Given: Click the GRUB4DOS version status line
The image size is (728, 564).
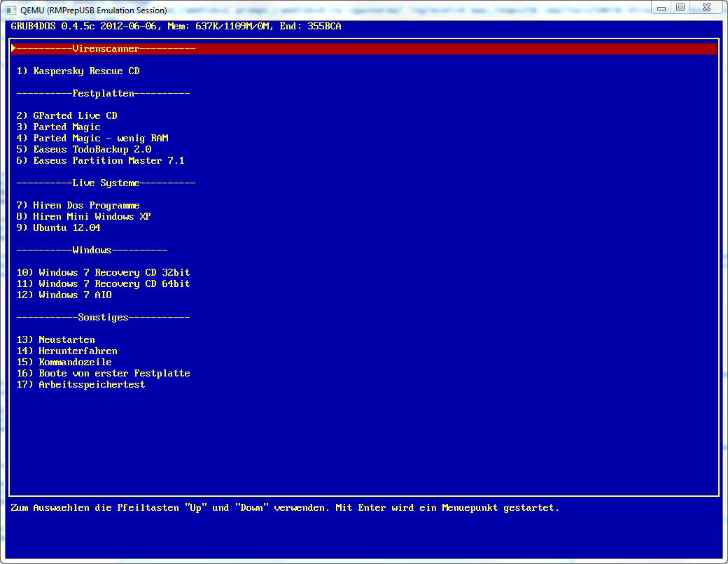Looking at the screenshot, I should 176,27.
